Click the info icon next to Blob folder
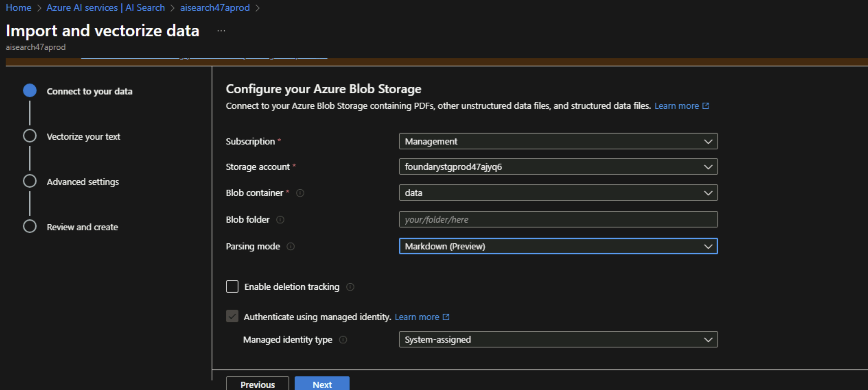The height and width of the screenshot is (390, 868). coord(280,220)
